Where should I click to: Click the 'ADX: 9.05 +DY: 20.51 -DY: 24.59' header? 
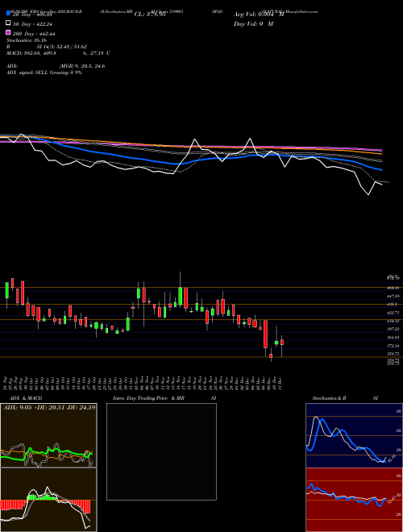click(49, 407)
